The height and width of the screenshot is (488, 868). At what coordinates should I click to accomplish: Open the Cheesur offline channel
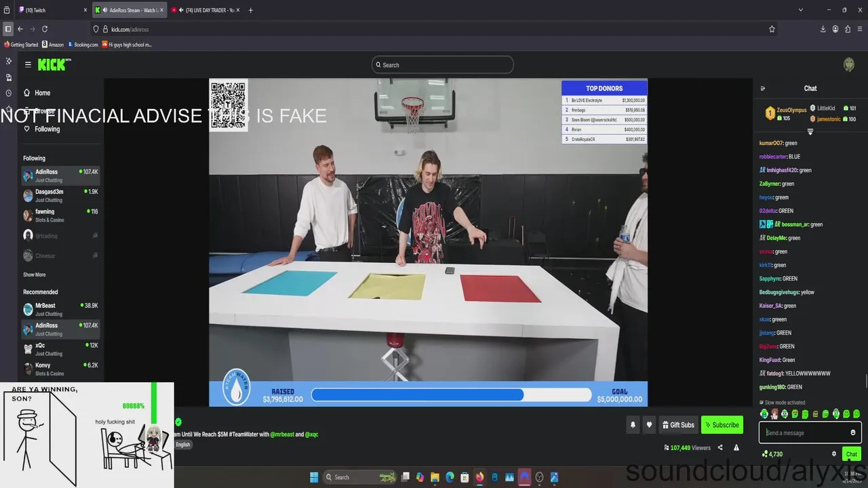(60, 255)
